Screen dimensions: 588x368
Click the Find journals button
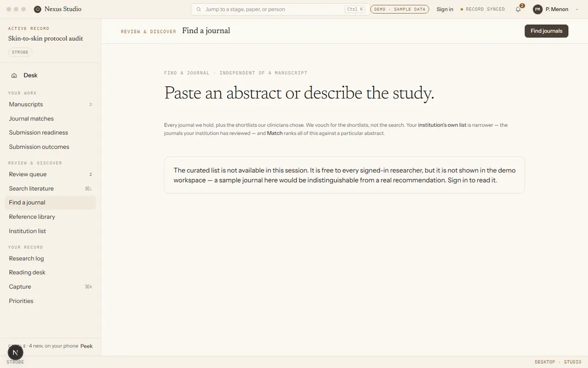546,31
